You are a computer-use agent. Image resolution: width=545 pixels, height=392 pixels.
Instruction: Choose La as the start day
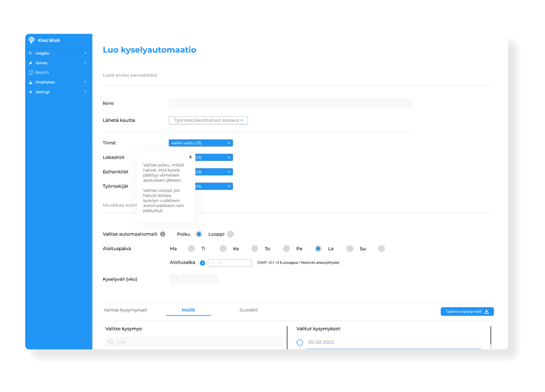[350, 249]
